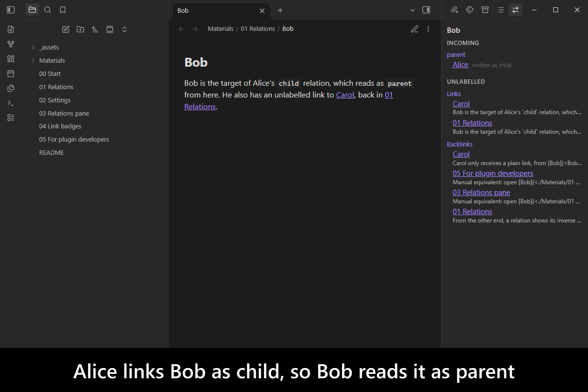Open daily note calendar icon
The width and height of the screenshot is (588, 392).
click(x=11, y=73)
